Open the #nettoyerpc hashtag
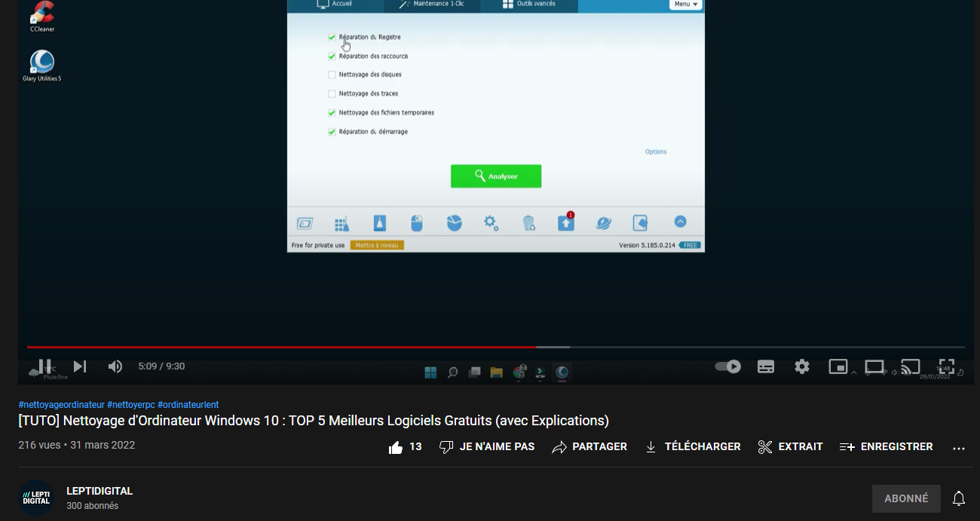The height and width of the screenshot is (521, 980). point(131,405)
